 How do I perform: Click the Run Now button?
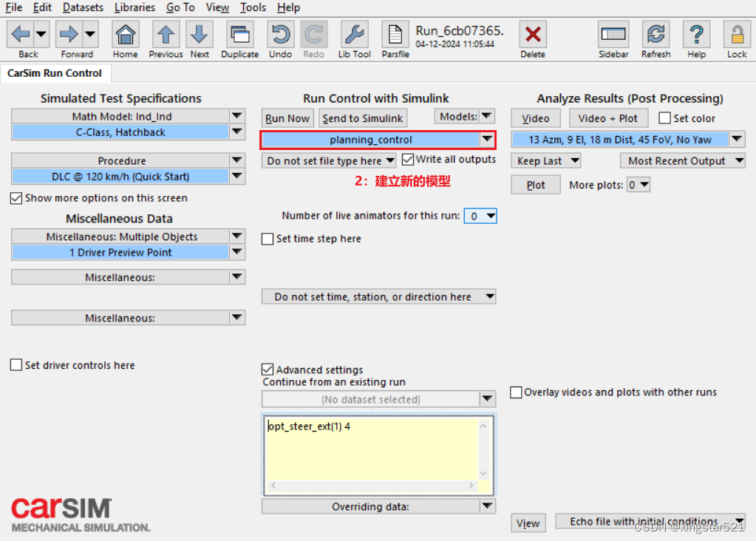(x=287, y=118)
